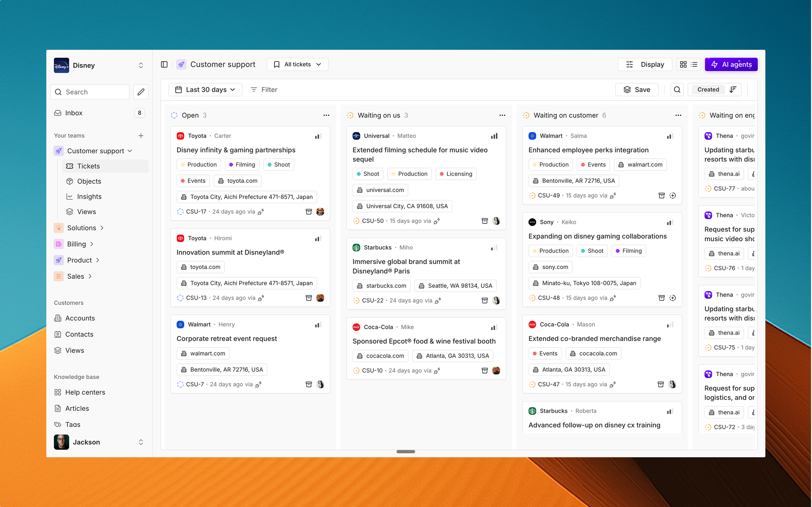Expand the Last 30 days date filter
This screenshot has width=812, height=507.
point(205,90)
